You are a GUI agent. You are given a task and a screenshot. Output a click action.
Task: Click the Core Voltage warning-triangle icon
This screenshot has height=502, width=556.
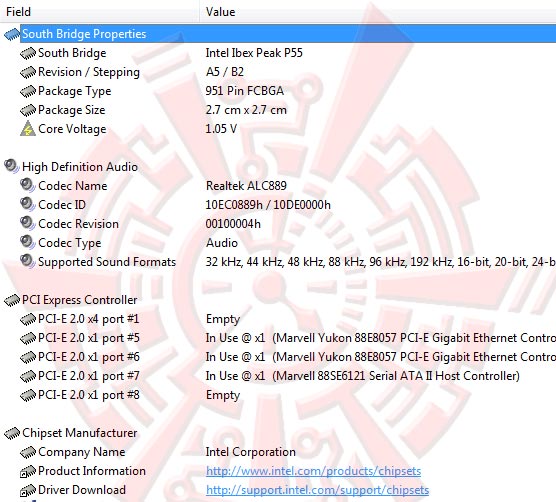28,129
